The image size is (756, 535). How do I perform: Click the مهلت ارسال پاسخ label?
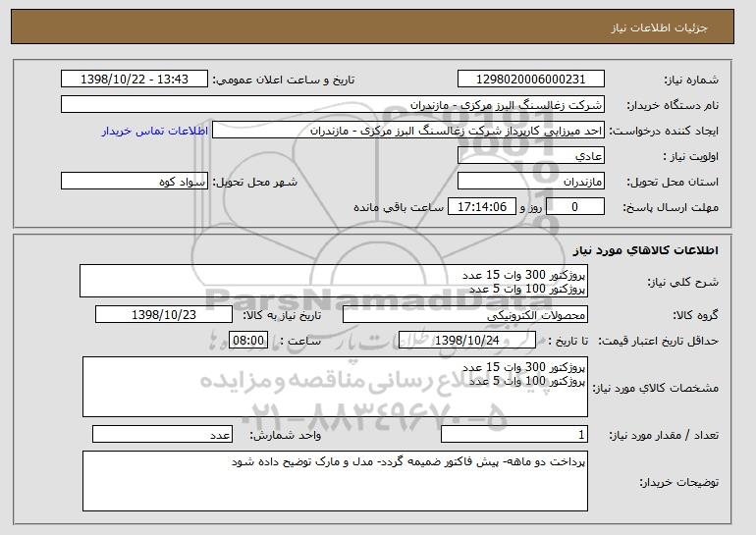671,207
